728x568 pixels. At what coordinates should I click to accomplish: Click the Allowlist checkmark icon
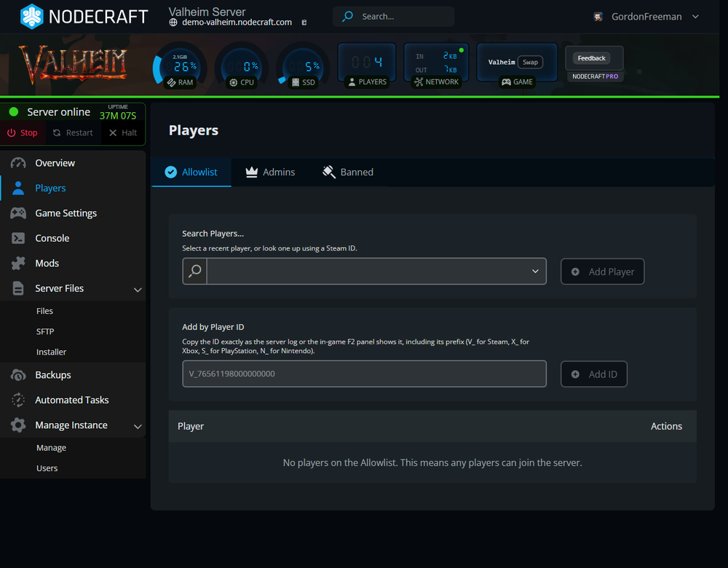pyautogui.click(x=171, y=173)
